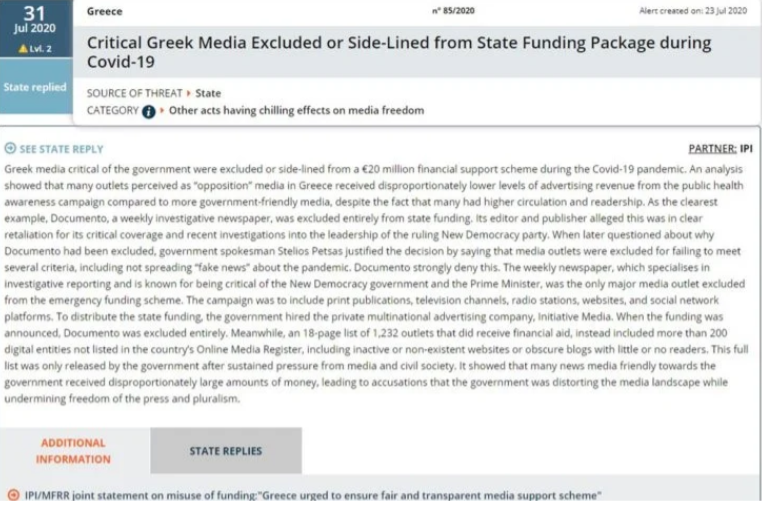Click the alert title heading
Image resolution: width=762 pixels, height=505 pixels.
click(x=398, y=52)
